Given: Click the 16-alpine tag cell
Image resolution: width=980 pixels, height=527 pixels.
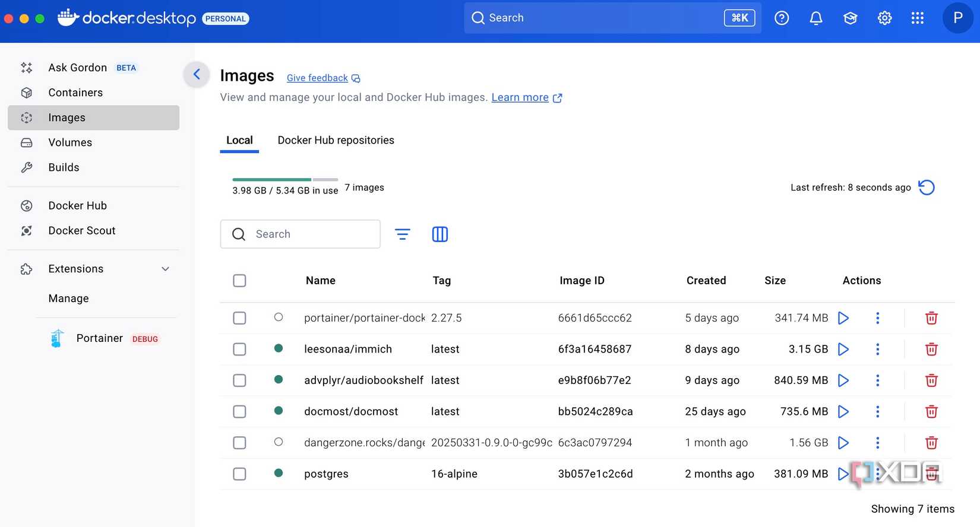Looking at the screenshot, I should click(x=454, y=474).
